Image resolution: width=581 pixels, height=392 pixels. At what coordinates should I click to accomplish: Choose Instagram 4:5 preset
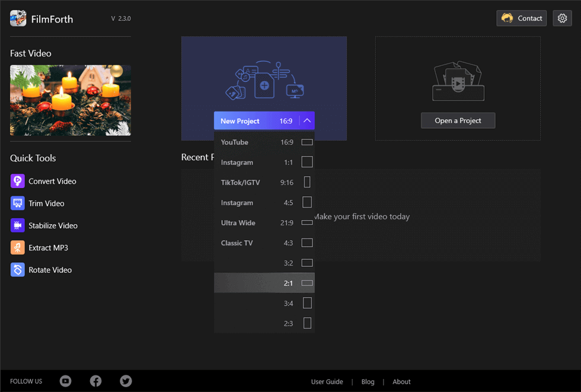coord(264,203)
